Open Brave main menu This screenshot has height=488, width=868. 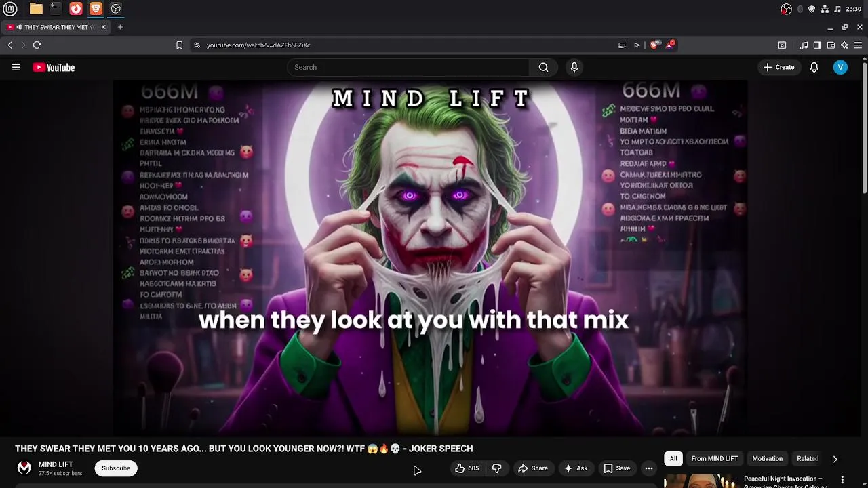(x=858, y=45)
